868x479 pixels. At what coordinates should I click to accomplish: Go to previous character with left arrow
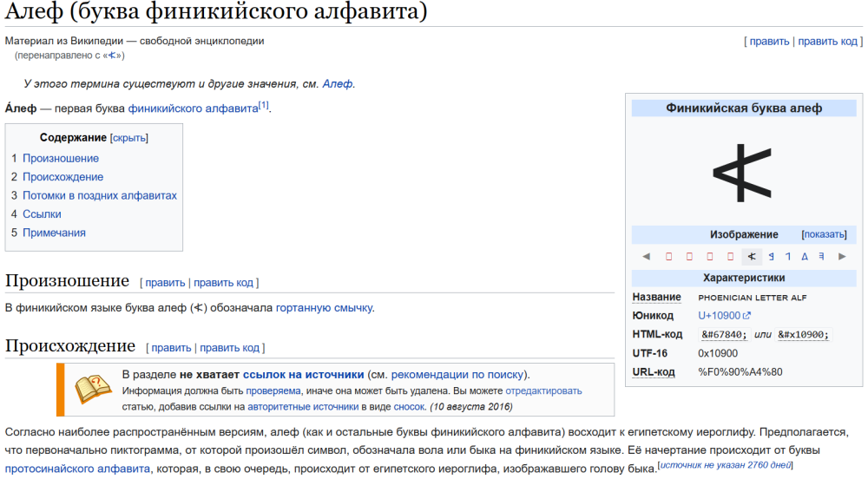coord(646,257)
